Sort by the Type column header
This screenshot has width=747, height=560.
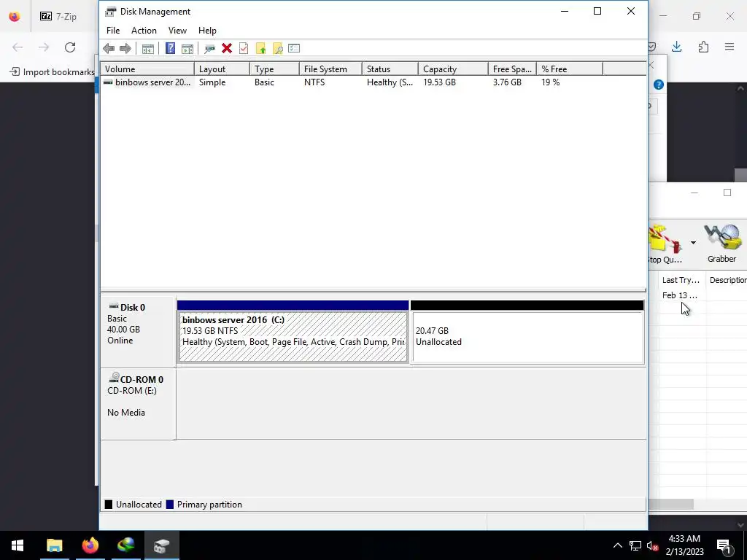[274, 69]
